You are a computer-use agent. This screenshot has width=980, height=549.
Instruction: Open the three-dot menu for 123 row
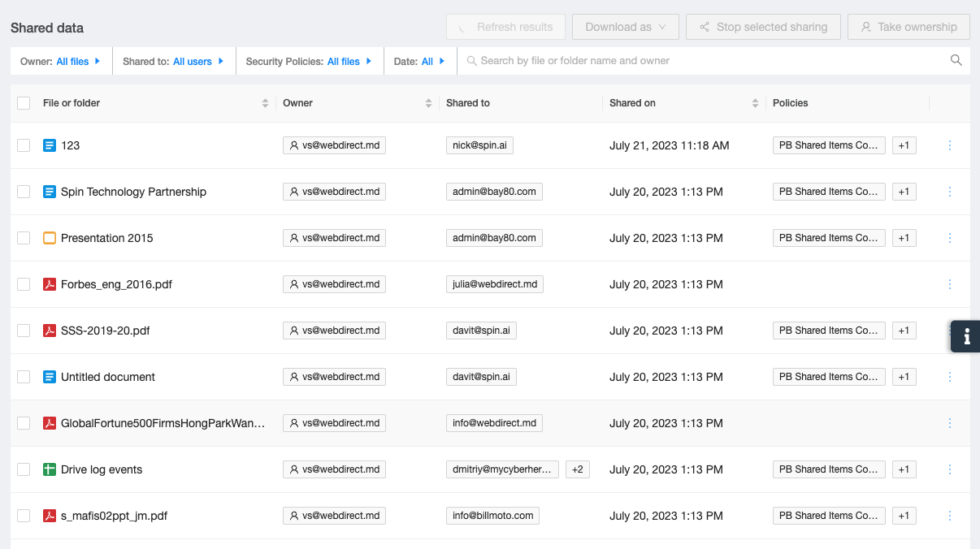[x=950, y=145]
